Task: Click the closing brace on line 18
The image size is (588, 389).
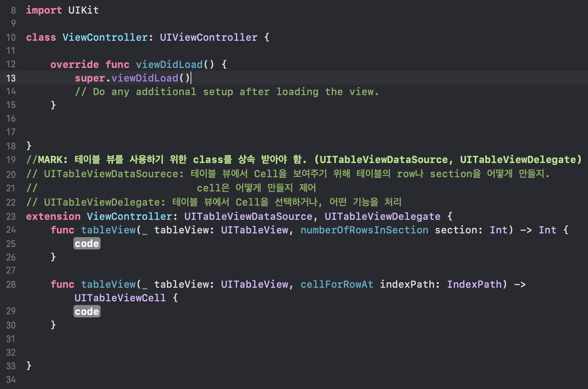Action: coord(29,145)
